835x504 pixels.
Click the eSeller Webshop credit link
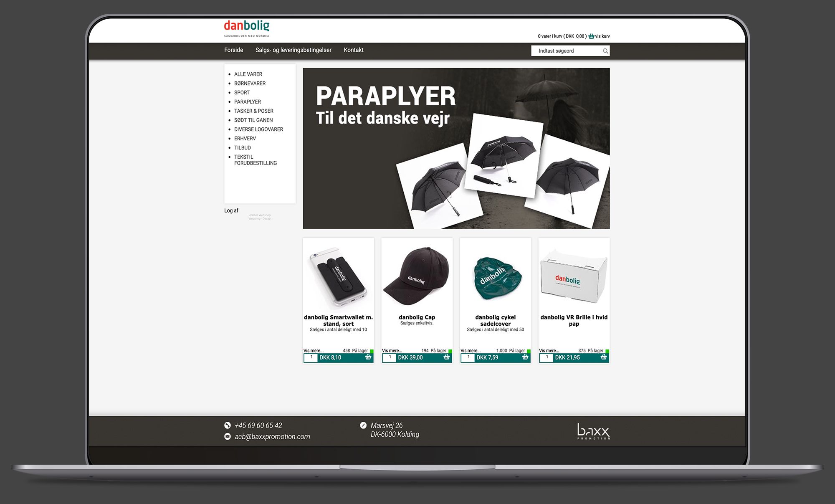click(260, 215)
